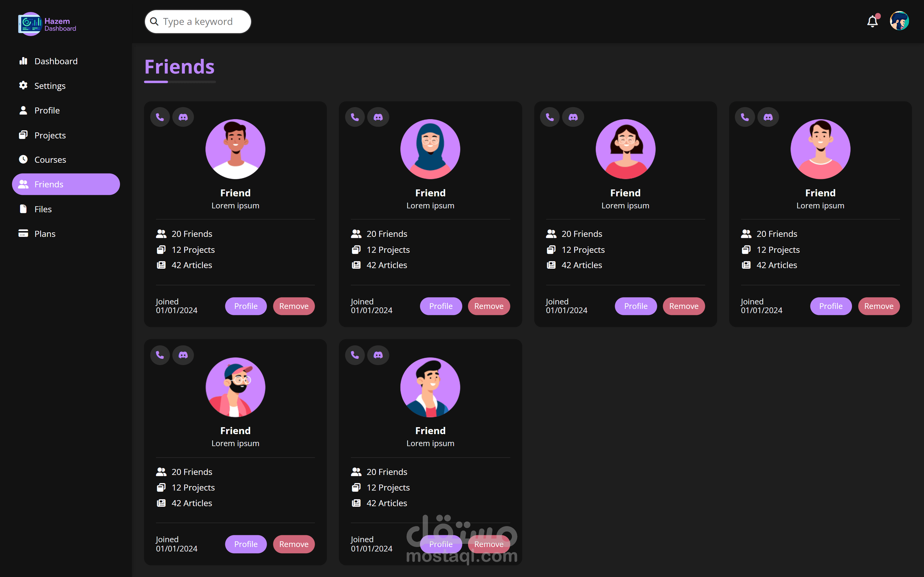Open the Files sidebar item

tap(43, 209)
